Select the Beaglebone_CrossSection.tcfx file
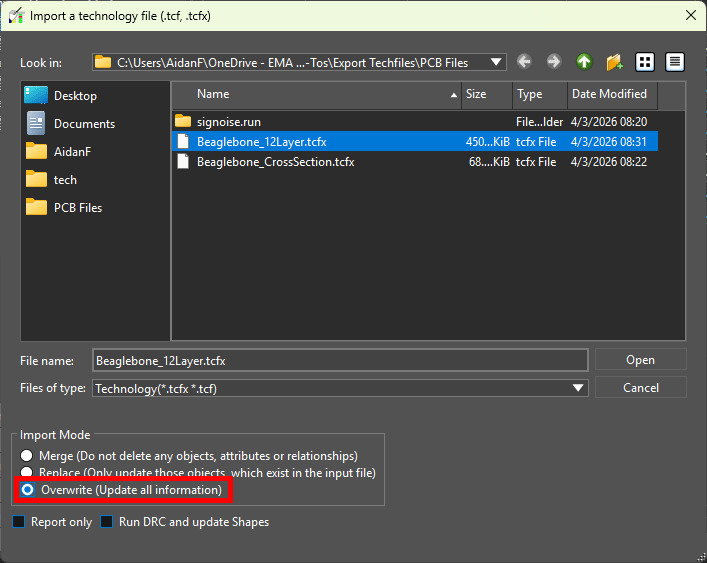Image resolution: width=707 pixels, height=563 pixels. (x=275, y=162)
